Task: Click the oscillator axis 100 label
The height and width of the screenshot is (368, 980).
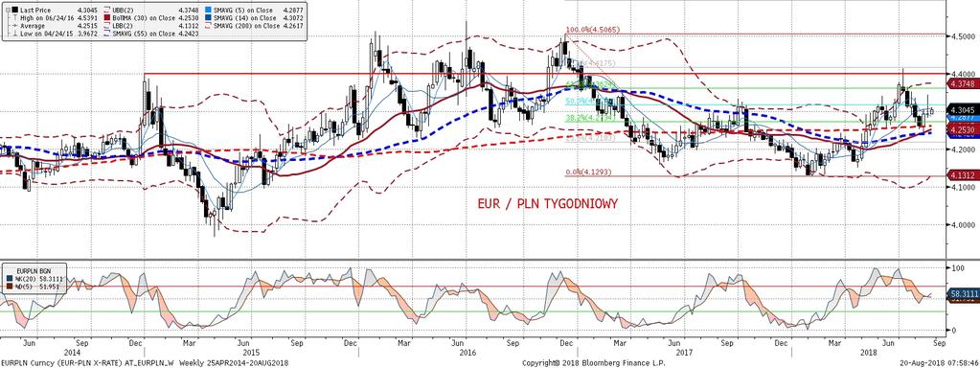Action: click(x=957, y=267)
